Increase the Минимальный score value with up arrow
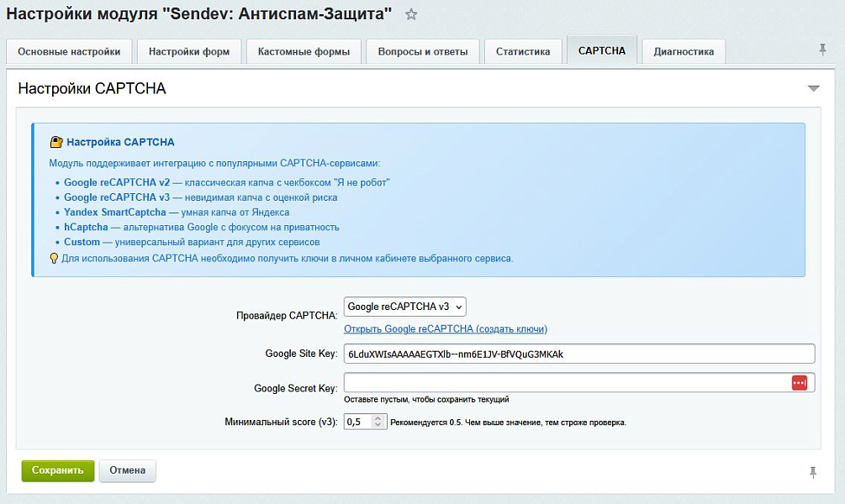 [x=378, y=418]
